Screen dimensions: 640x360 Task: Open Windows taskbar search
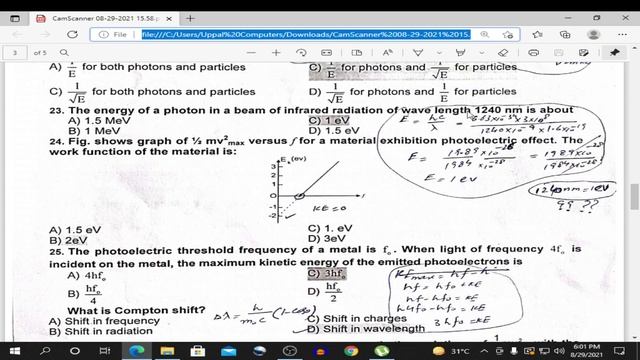pos(45,351)
